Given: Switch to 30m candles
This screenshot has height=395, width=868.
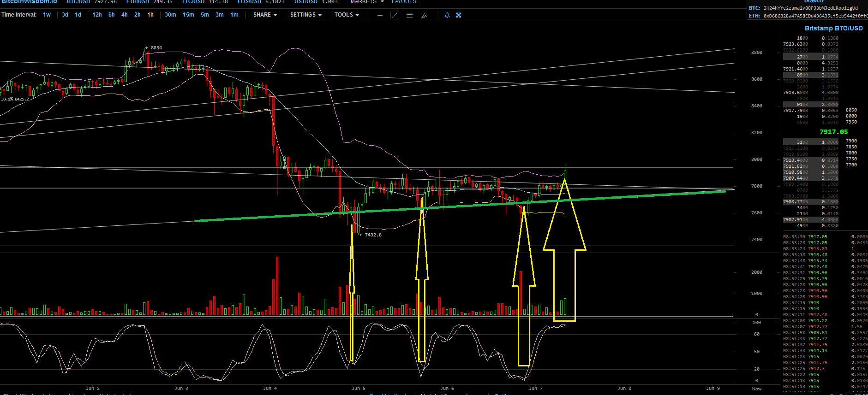Looking at the screenshot, I should click(x=170, y=15).
